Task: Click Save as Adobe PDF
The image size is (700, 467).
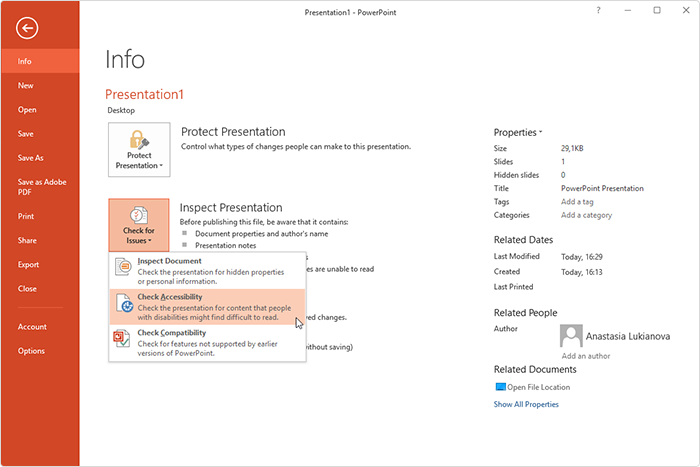Action: [x=40, y=187]
